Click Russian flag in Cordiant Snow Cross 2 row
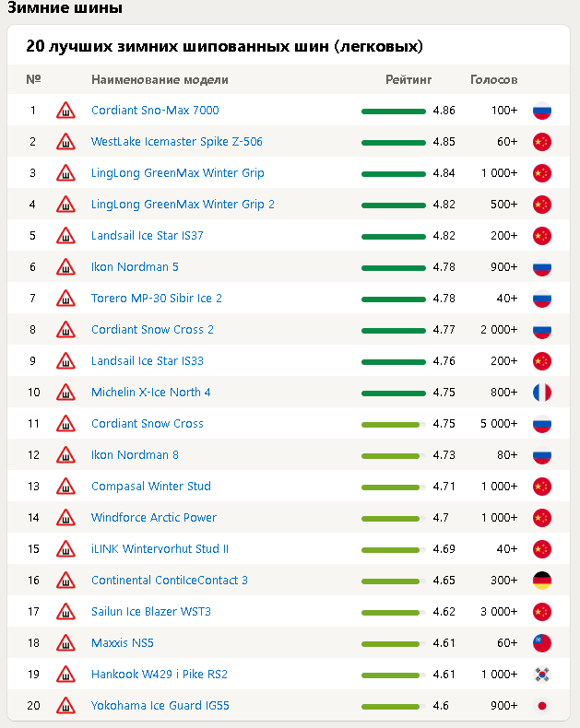This screenshot has height=728, width=580. coord(542,330)
